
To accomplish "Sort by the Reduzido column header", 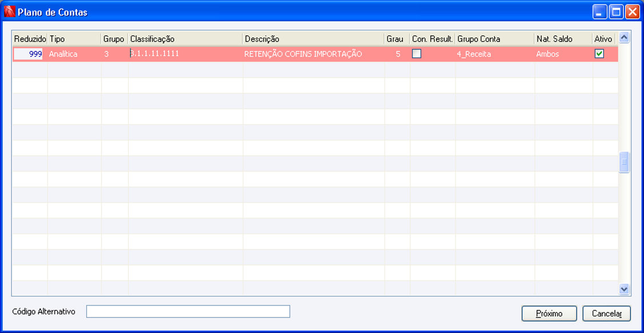I will click(x=30, y=39).
